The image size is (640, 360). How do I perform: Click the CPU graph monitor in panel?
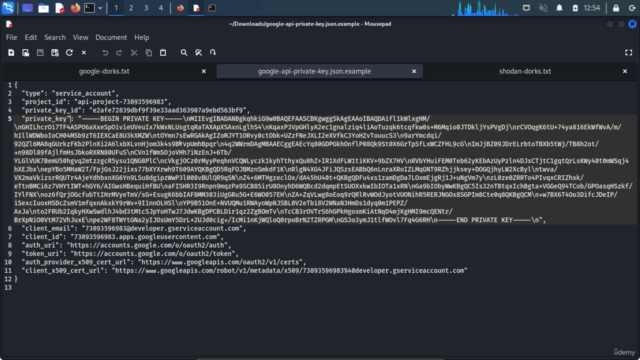[x=484, y=8]
